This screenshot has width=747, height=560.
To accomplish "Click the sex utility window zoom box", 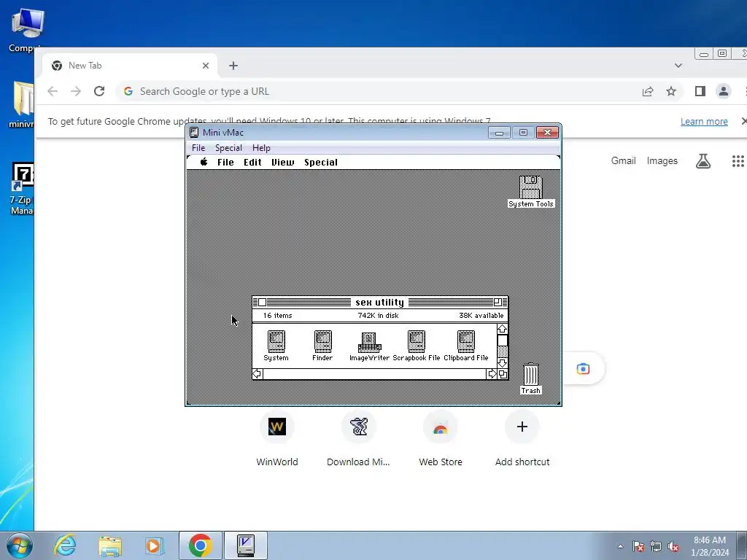I will (498, 303).
